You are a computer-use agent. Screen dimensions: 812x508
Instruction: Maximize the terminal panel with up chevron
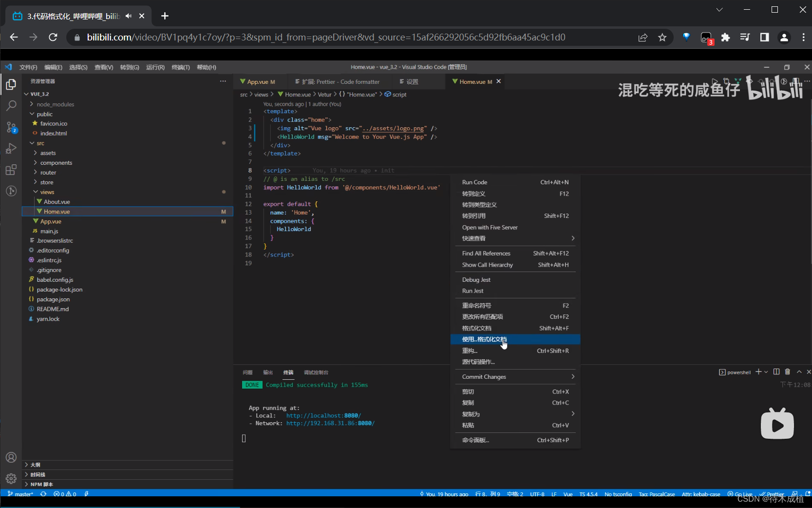coord(799,372)
